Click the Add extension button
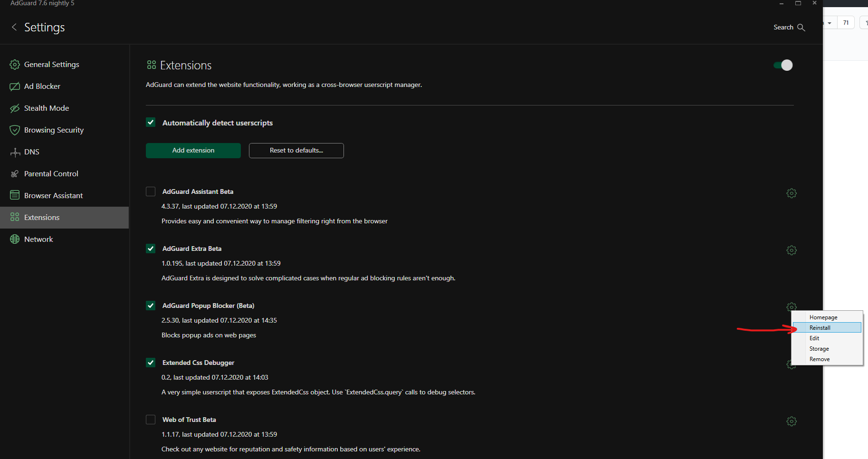The height and width of the screenshot is (459, 868). point(193,151)
